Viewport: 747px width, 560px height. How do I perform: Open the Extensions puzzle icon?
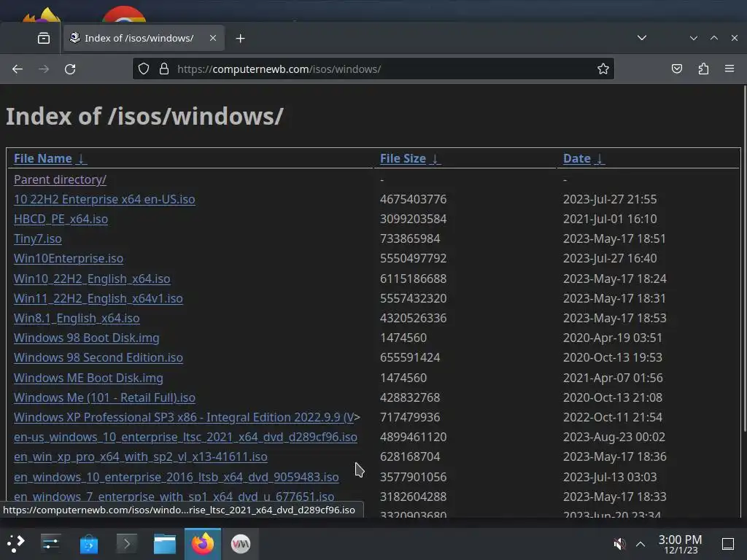[x=703, y=69]
